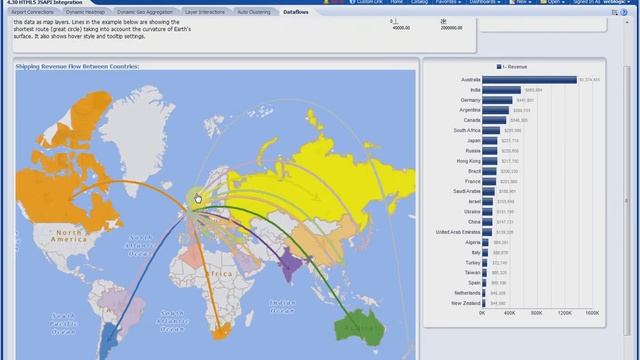Image resolution: width=640 pixels, height=360 pixels.
Task: Click the 'New Zealand' chart label
Action: pyautogui.click(x=466, y=303)
